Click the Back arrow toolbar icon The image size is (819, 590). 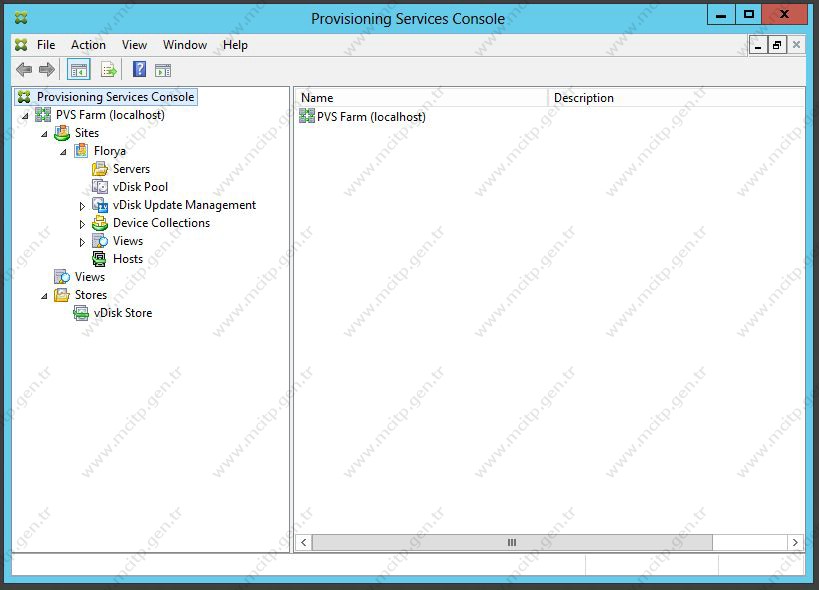[24, 69]
